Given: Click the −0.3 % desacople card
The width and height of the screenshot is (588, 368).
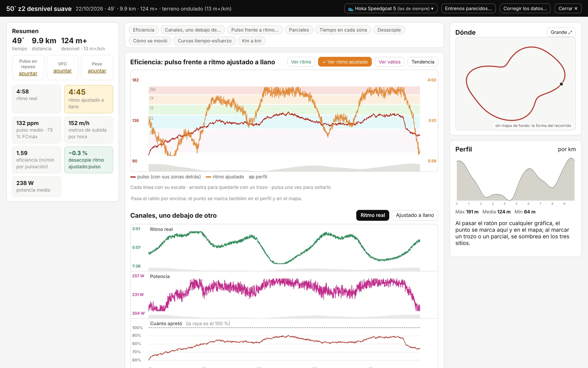Looking at the screenshot, I should tap(88, 160).
